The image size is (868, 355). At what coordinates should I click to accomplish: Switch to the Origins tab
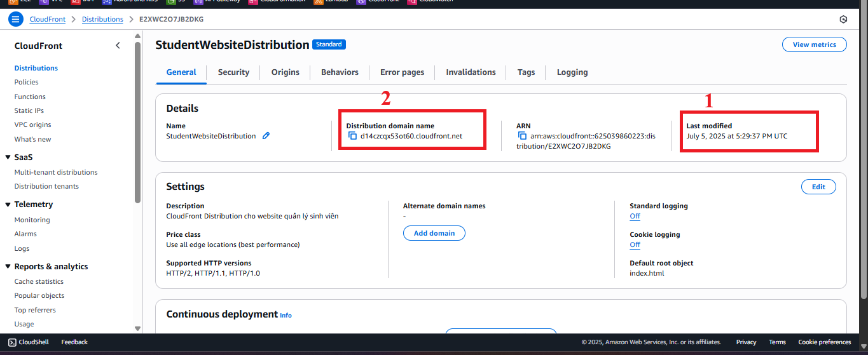click(285, 72)
